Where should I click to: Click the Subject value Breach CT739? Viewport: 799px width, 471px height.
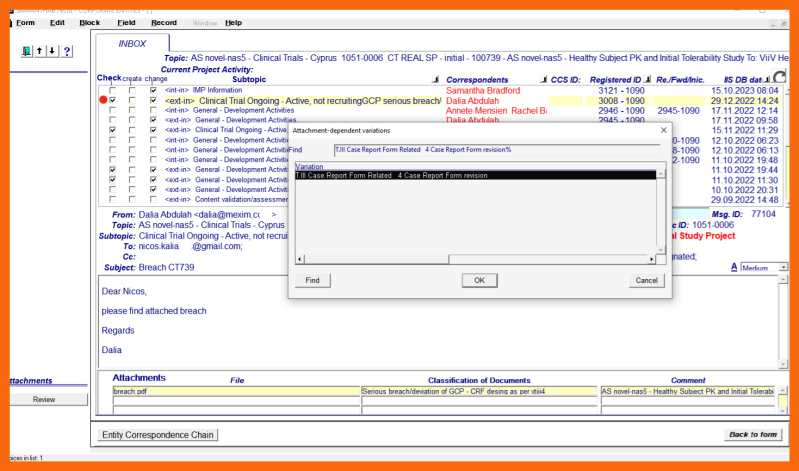[166, 268]
